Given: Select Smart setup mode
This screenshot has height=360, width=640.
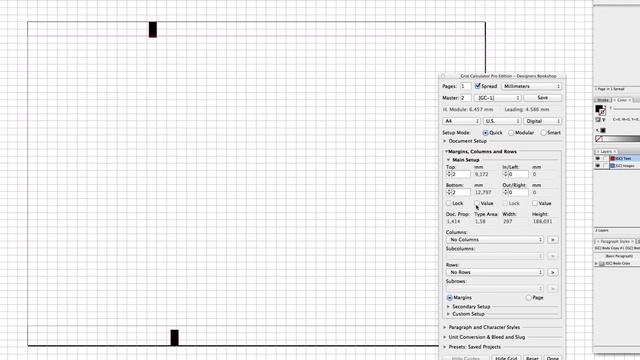Looking at the screenshot, I should pyautogui.click(x=543, y=133).
